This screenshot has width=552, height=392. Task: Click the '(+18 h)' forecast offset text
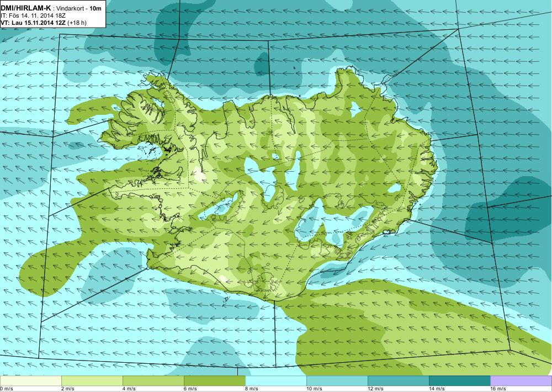click(77, 23)
